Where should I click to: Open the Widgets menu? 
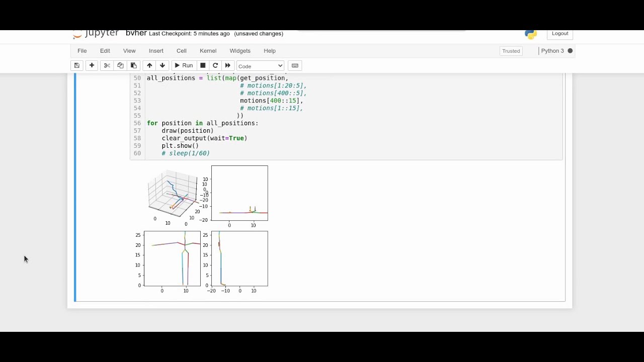coord(240,51)
